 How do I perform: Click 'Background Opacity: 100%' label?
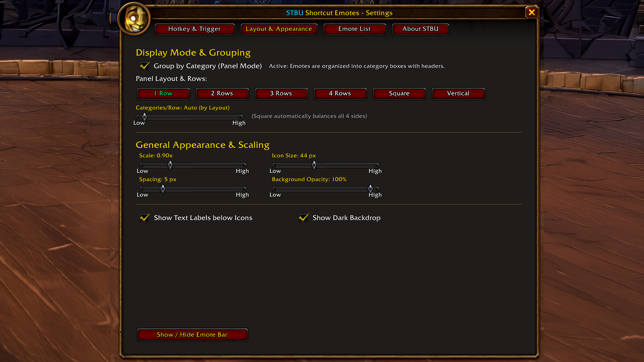(309, 179)
